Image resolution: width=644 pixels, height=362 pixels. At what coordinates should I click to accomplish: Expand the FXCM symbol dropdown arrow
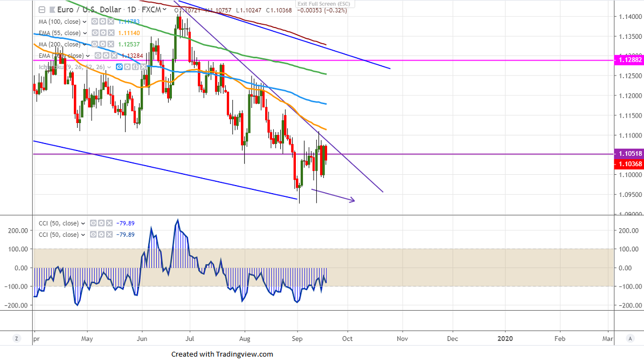[x=164, y=10]
